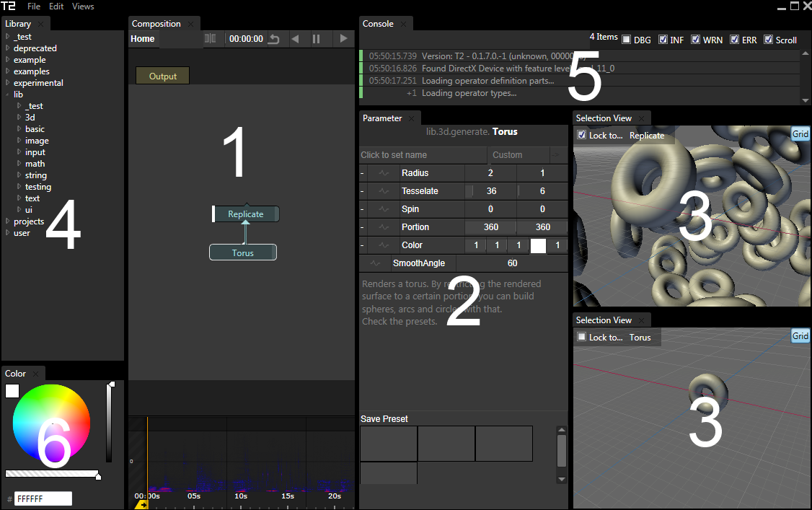Image resolution: width=812 pixels, height=510 pixels.
Task: Click the split-view icon left of the timecode
Action: coord(208,38)
